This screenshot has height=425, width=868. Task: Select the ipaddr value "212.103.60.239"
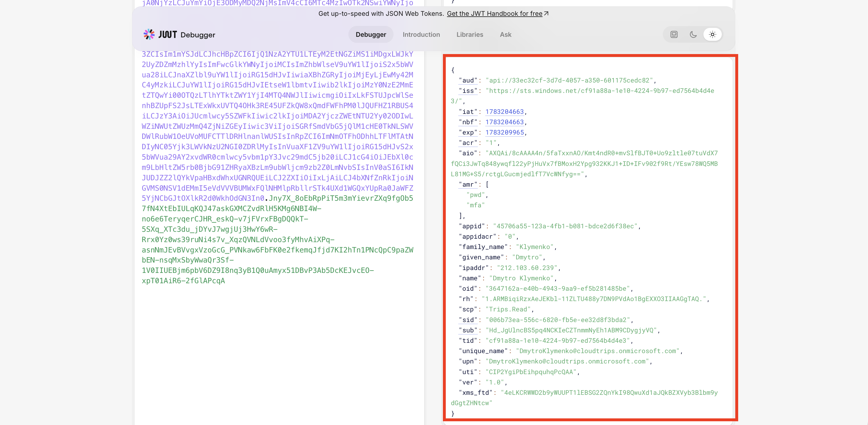(x=527, y=268)
